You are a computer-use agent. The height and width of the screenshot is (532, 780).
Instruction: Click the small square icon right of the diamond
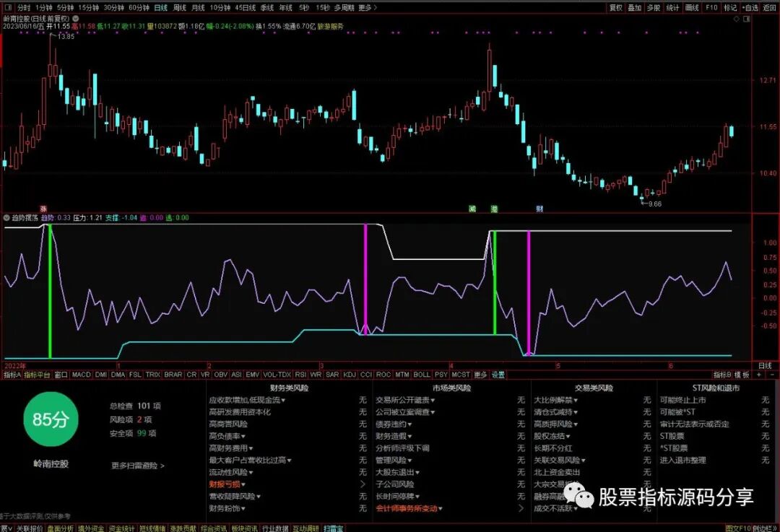click(747, 19)
